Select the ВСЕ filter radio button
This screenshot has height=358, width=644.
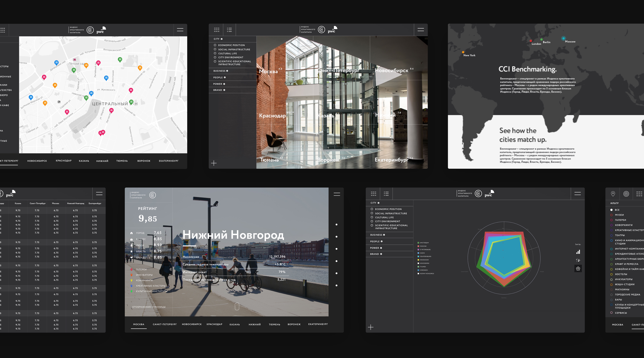(612, 210)
